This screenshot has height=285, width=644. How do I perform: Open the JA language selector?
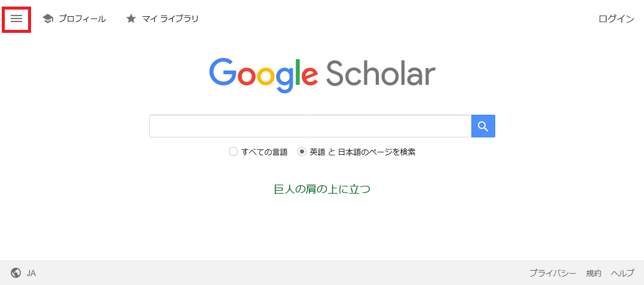click(31, 273)
